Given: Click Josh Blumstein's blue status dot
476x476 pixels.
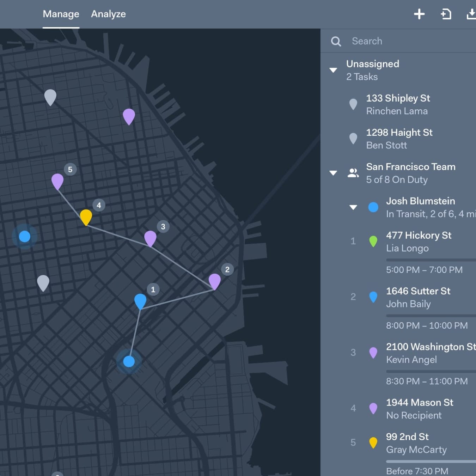Looking at the screenshot, I should [x=373, y=207].
